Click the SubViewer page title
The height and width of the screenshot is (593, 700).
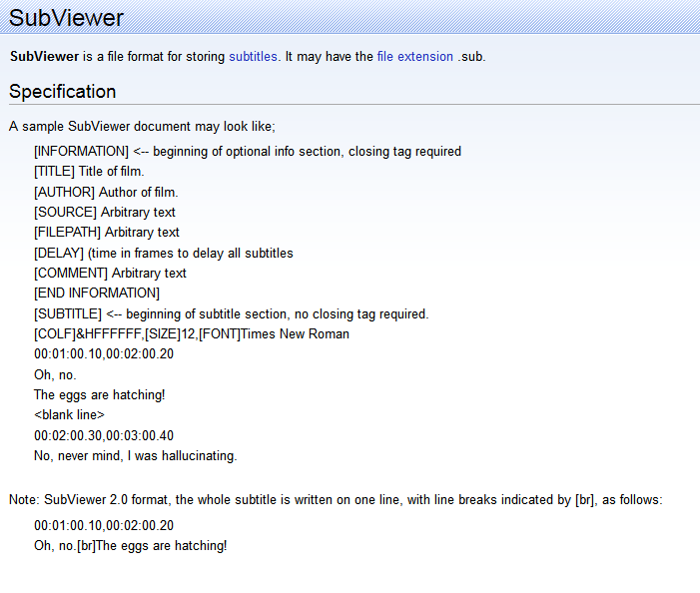coord(66,18)
